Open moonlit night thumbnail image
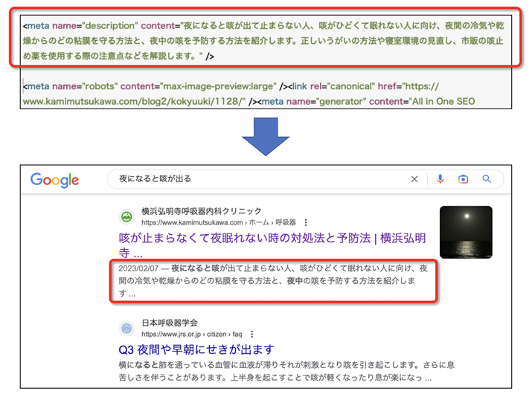The width and height of the screenshot is (532, 397). point(466,232)
